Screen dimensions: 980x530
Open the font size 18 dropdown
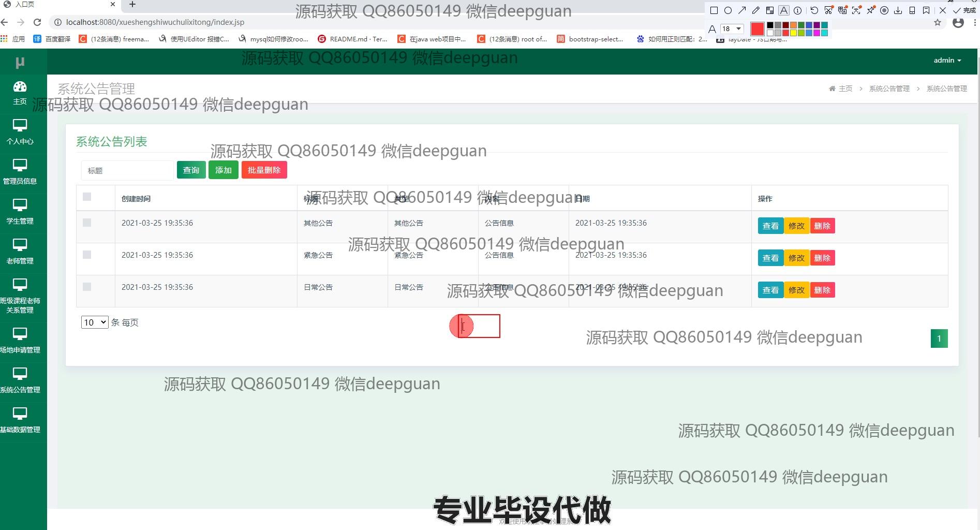(732, 29)
